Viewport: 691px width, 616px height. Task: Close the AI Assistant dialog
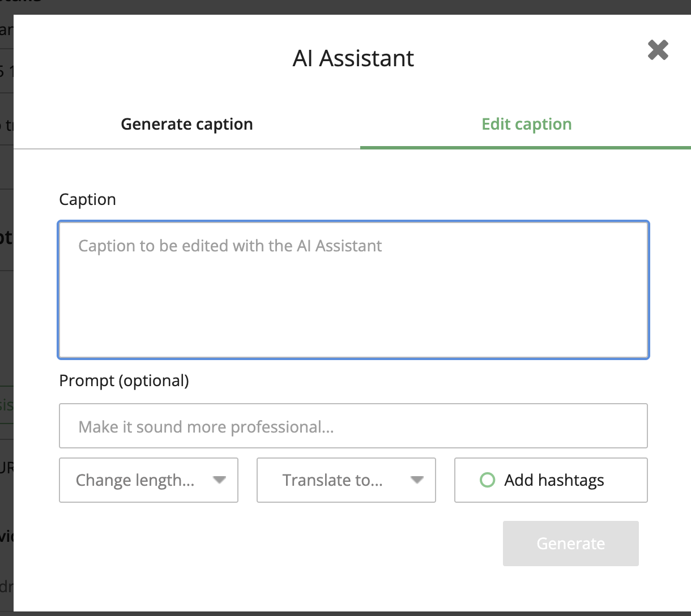tap(658, 50)
